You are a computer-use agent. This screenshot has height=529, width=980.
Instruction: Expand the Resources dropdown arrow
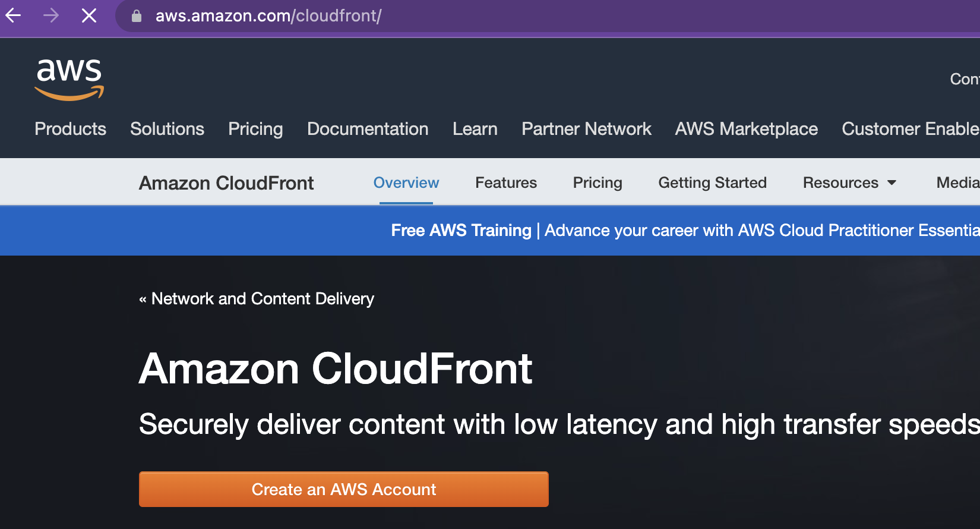point(892,183)
